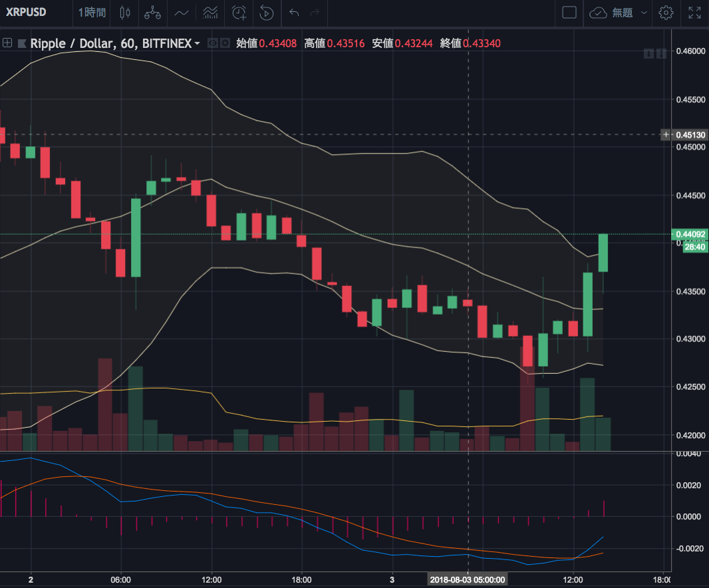Click the day 2 time axis label

(x=31, y=580)
